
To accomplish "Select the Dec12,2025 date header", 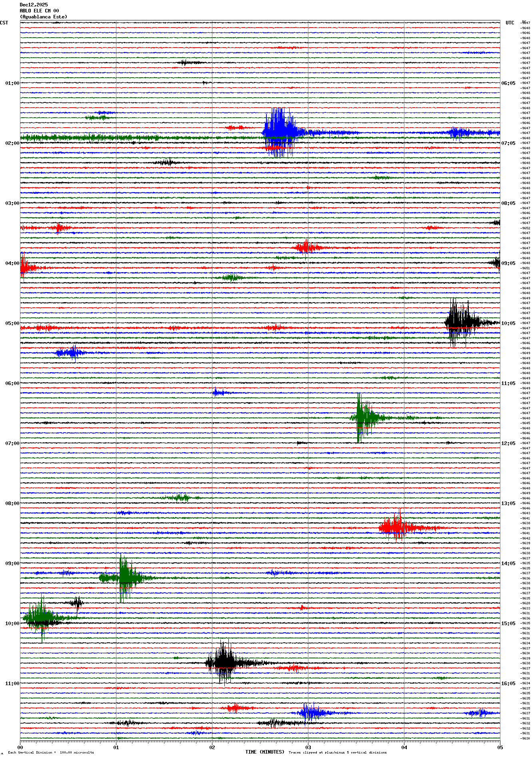I will [x=34, y=5].
